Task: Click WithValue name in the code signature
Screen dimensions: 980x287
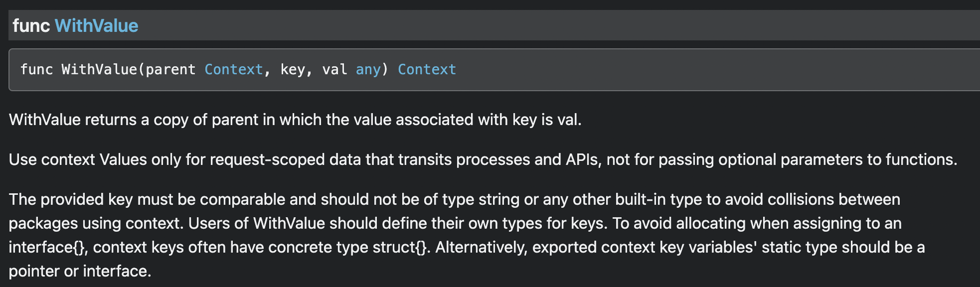Action: tap(99, 69)
